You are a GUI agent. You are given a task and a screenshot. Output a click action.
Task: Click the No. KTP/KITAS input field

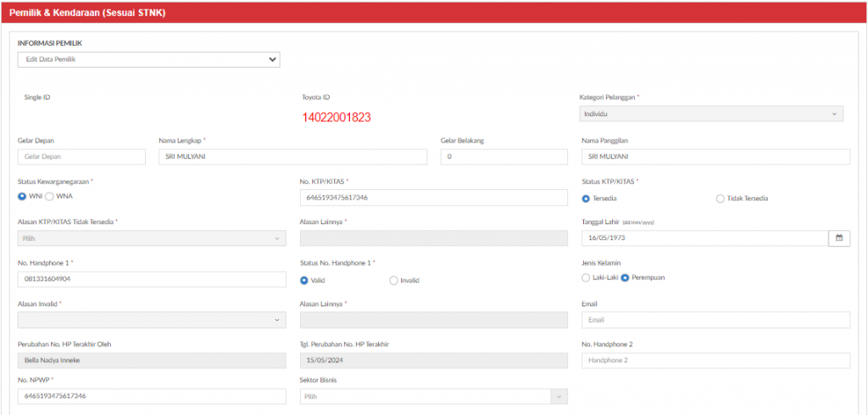(433, 198)
